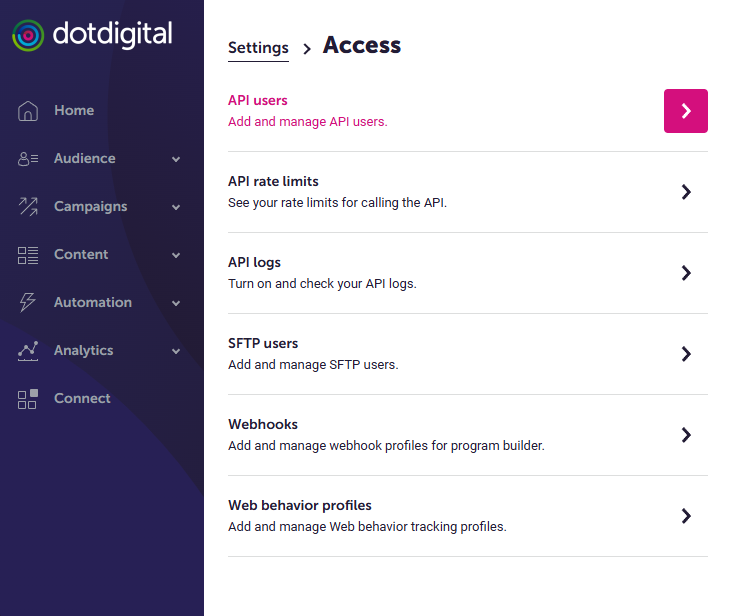The width and height of the screenshot is (743, 616).
Task: Click the Connect grid icon
Action: [27, 399]
